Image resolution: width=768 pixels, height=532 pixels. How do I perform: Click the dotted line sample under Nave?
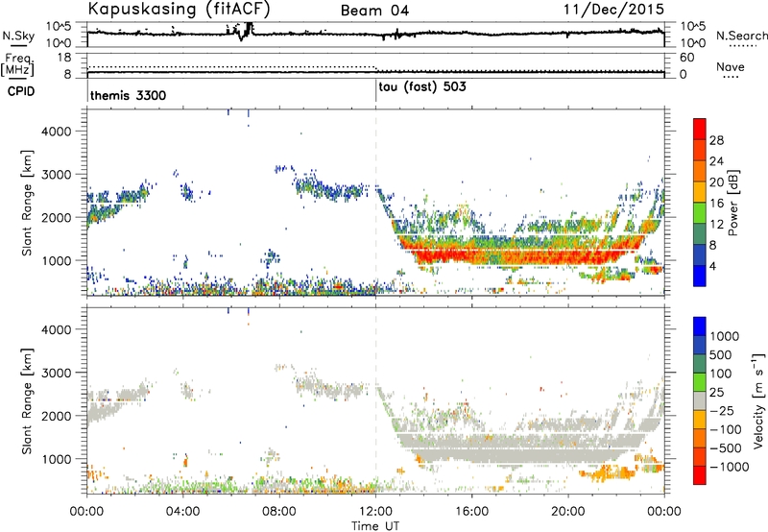[732, 78]
